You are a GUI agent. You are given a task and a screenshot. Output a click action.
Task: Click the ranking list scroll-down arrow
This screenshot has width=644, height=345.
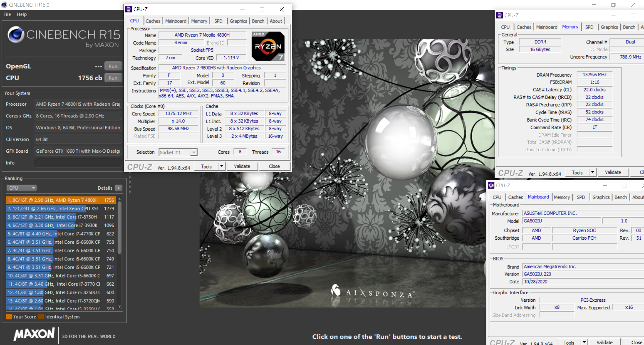pyautogui.click(x=120, y=307)
